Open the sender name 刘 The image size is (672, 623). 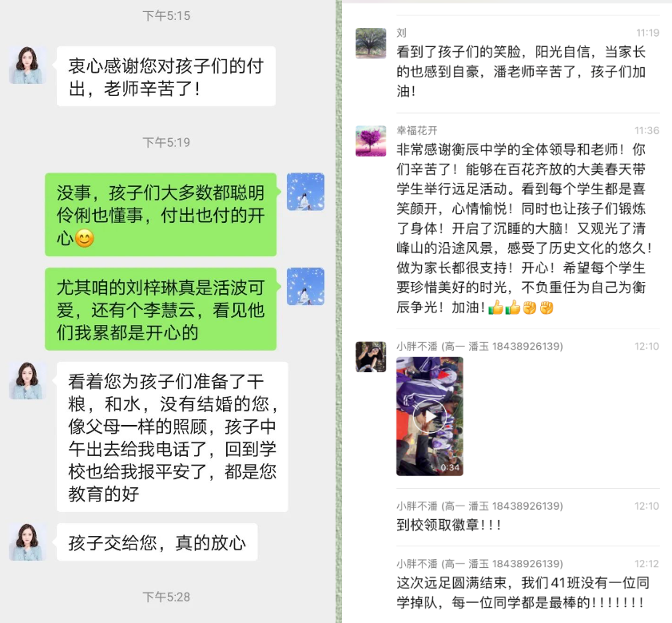[402, 33]
